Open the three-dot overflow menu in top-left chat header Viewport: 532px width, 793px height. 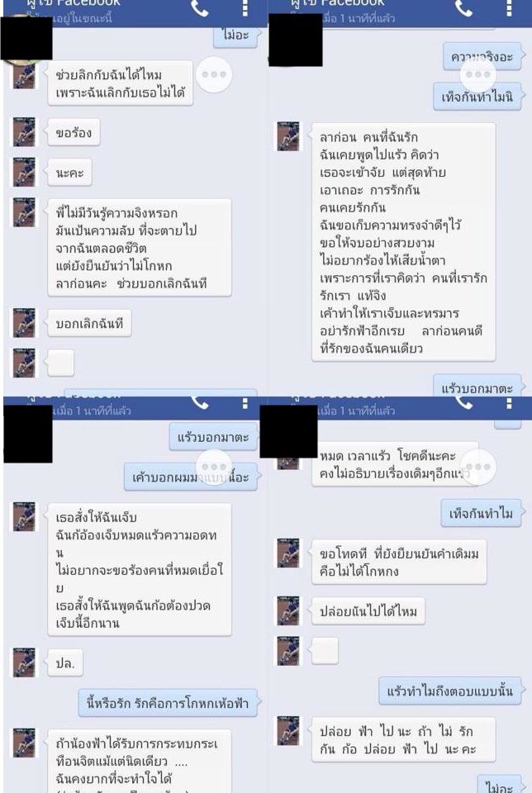(x=245, y=7)
